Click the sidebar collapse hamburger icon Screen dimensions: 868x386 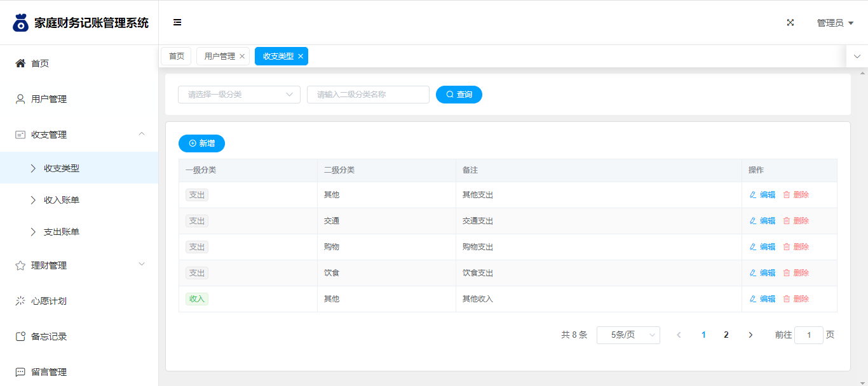point(177,23)
